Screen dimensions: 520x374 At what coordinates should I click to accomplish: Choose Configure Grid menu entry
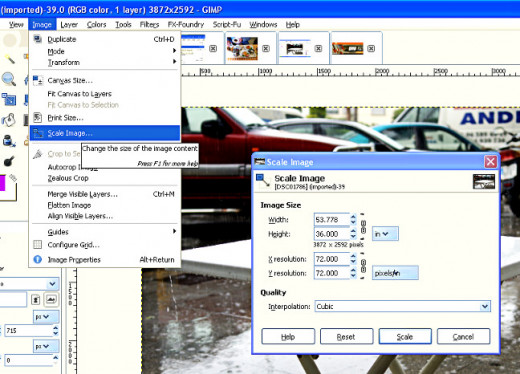tap(105, 245)
